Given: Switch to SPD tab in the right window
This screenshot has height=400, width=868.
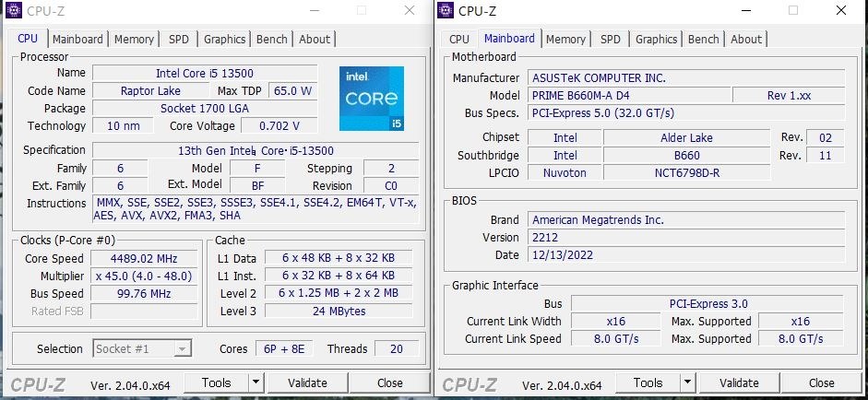Looking at the screenshot, I should coord(611,40).
